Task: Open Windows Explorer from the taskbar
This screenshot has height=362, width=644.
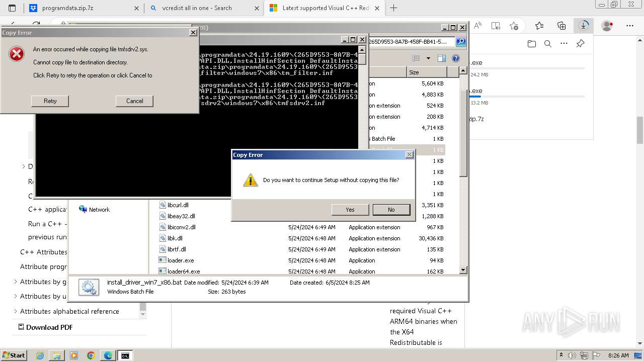Action: (x=57, y=355)
